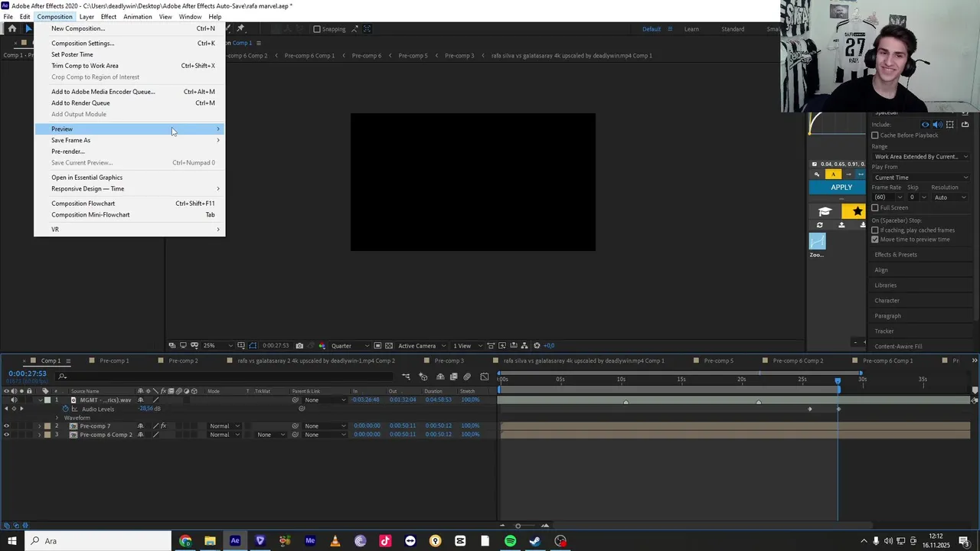
Task: Toggle the transparency grid icon
Action: point(389,346)
